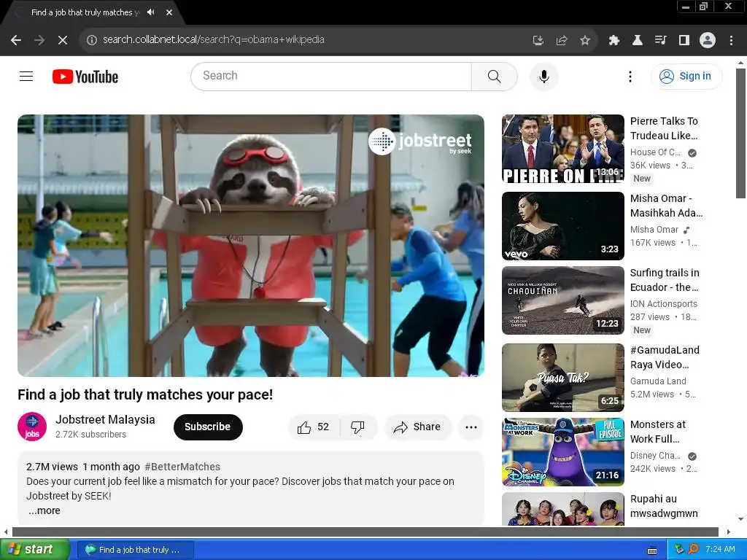
Task: Open more actions ellipsis under video
Action: click(x=471, y=427)
